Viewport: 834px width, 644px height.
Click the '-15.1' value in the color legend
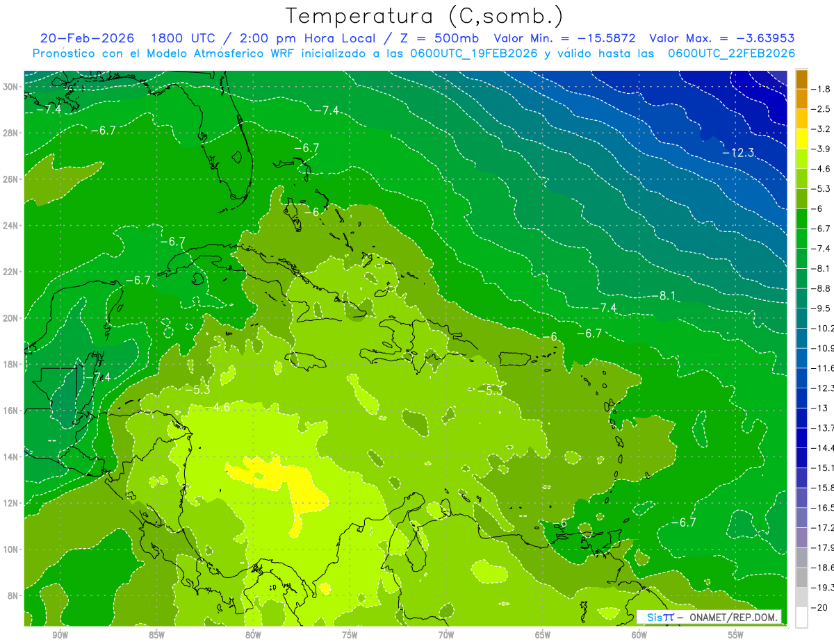point(824,468)
